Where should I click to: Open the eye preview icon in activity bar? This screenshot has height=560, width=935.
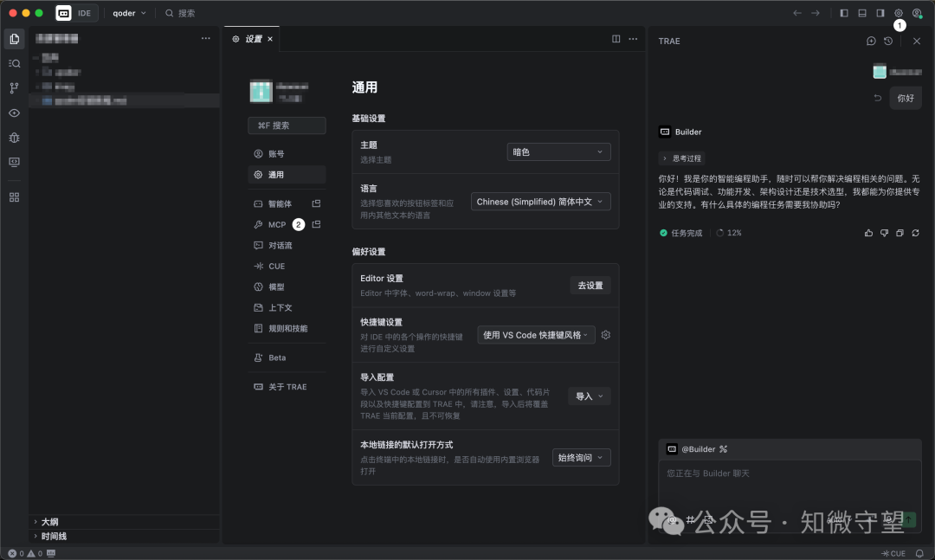15,113
